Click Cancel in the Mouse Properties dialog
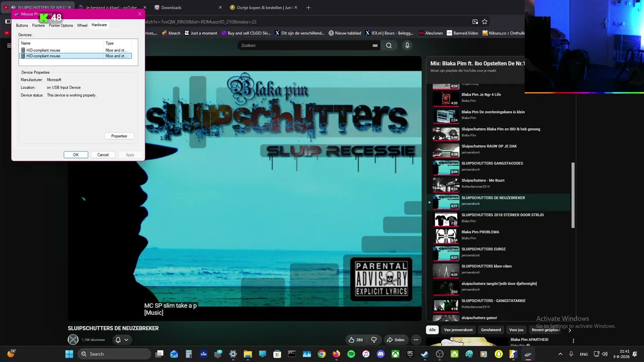Screen dimensions: 644x362 pyautogui.click(x=103, y=155)
